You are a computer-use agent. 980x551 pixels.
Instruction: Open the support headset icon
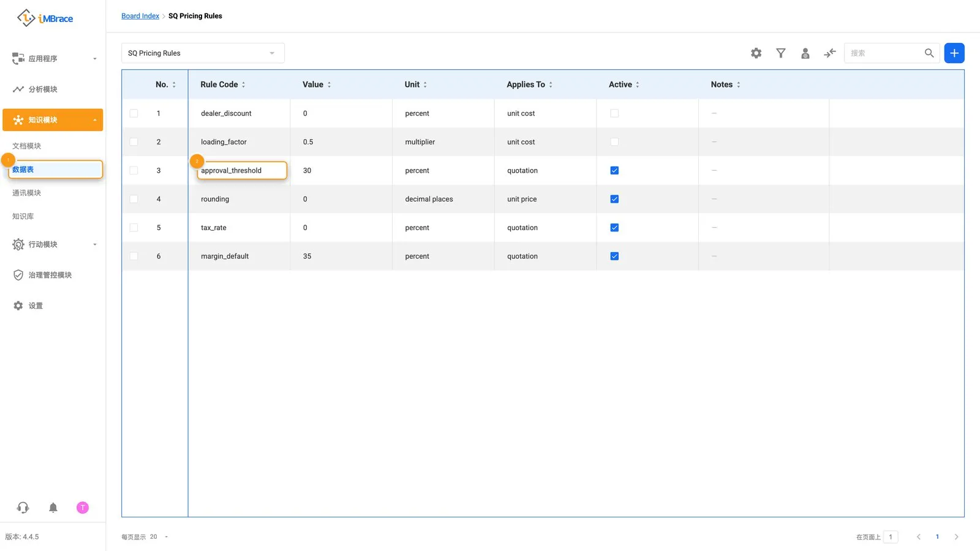(x=23, y=508)
